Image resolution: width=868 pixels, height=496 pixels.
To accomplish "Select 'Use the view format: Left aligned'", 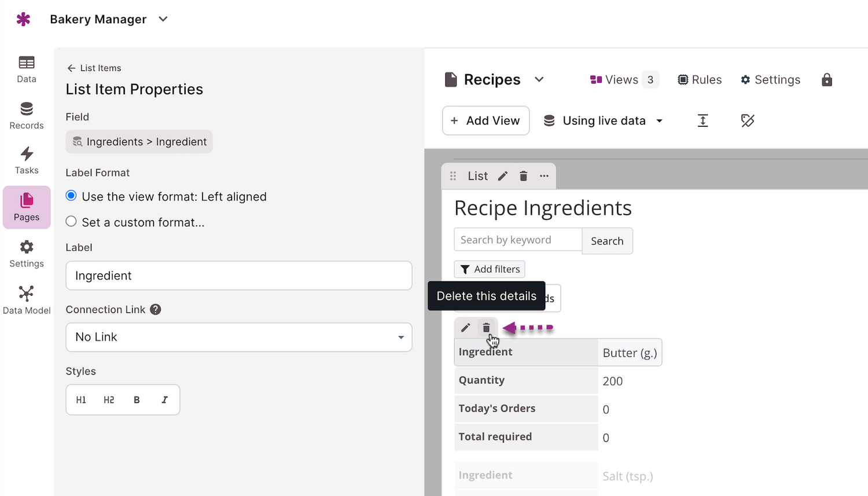I will [71, 196].
